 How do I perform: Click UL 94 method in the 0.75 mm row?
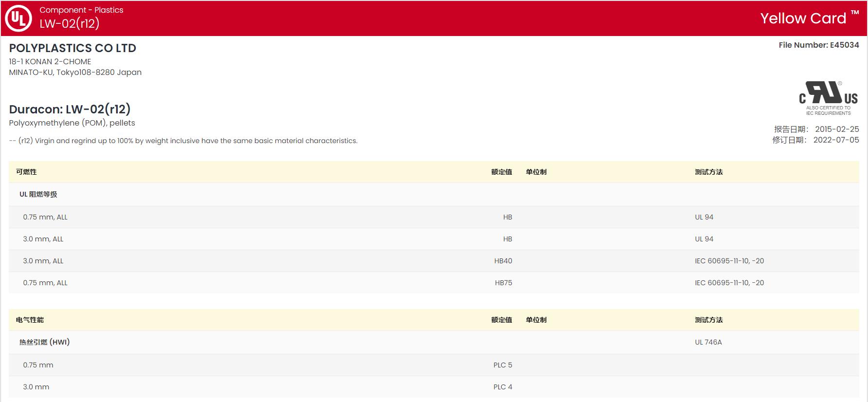click(x=704, y=217)
